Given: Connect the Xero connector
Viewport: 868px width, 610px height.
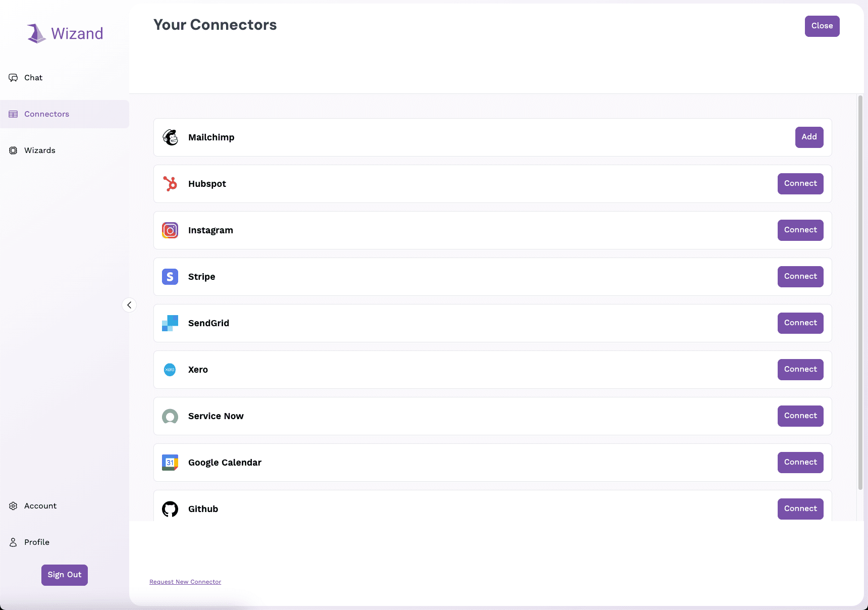Looking at the screenshot, I should [800, 370].
